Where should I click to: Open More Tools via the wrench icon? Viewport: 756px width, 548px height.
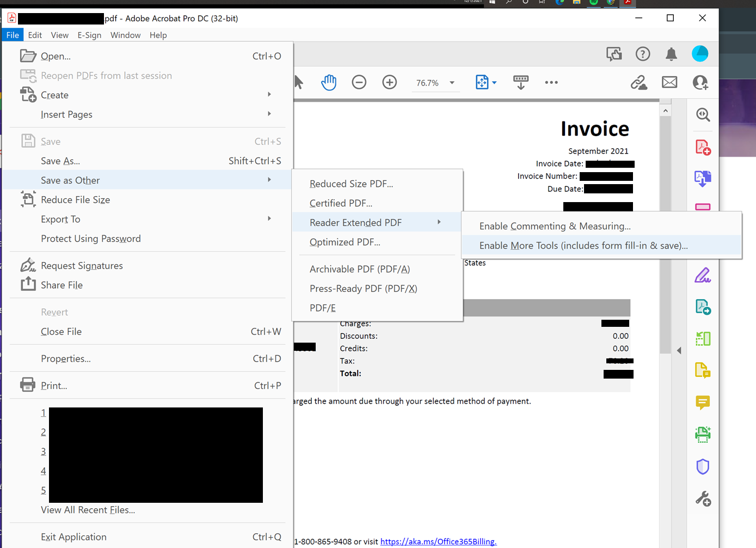pos(703,498)
